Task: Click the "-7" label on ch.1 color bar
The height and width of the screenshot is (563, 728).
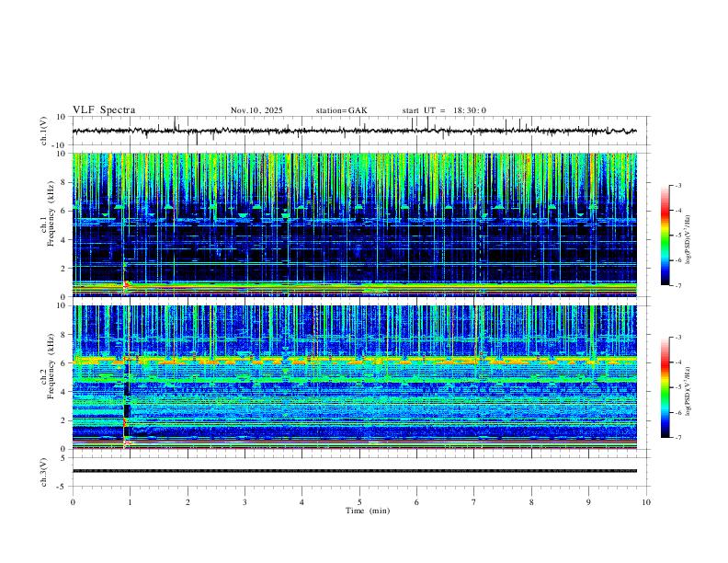Action: pos(678,286)
